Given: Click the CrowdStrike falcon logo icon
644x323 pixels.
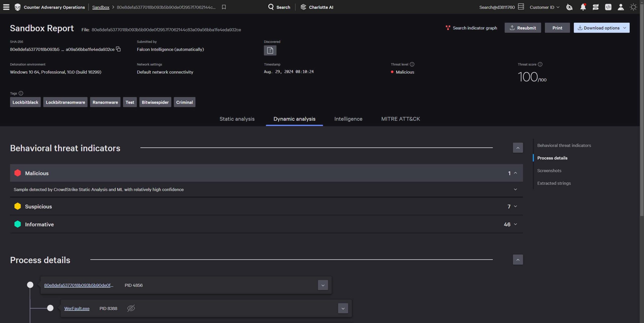Looking at the screenshot, I should (17, 7).
